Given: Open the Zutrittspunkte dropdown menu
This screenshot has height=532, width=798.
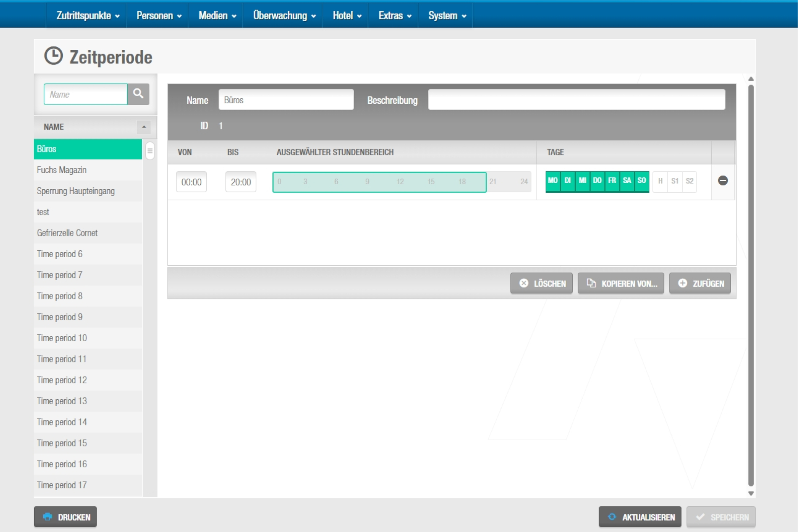Looking at the screenshot, I should [x=88, y=16].
